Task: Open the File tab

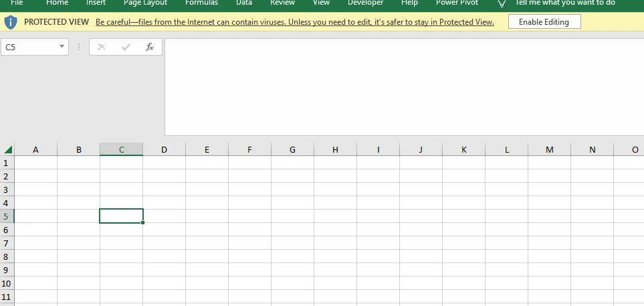Action: [x=17, y=3]
